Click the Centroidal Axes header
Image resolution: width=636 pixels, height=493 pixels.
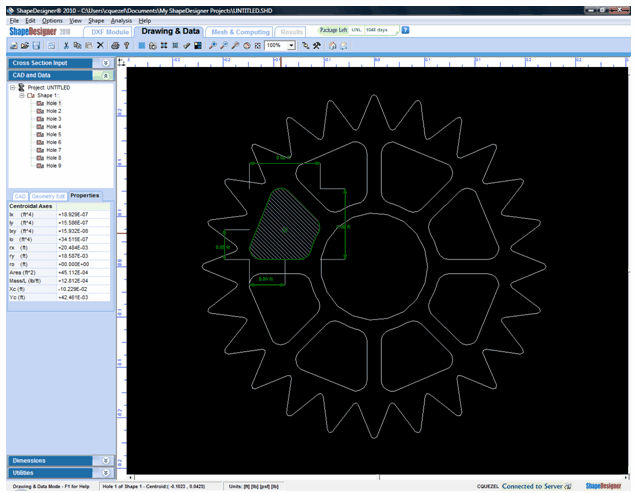[31, 206]
